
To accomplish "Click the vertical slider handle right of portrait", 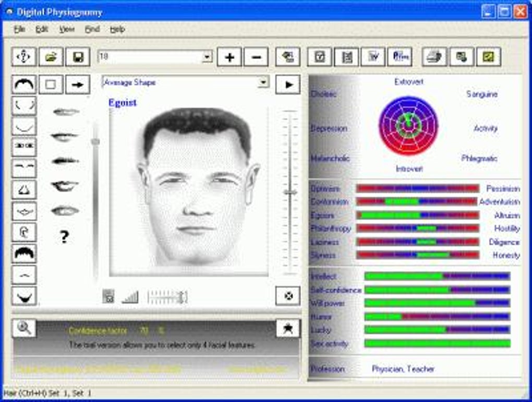I will click(290, 193).
